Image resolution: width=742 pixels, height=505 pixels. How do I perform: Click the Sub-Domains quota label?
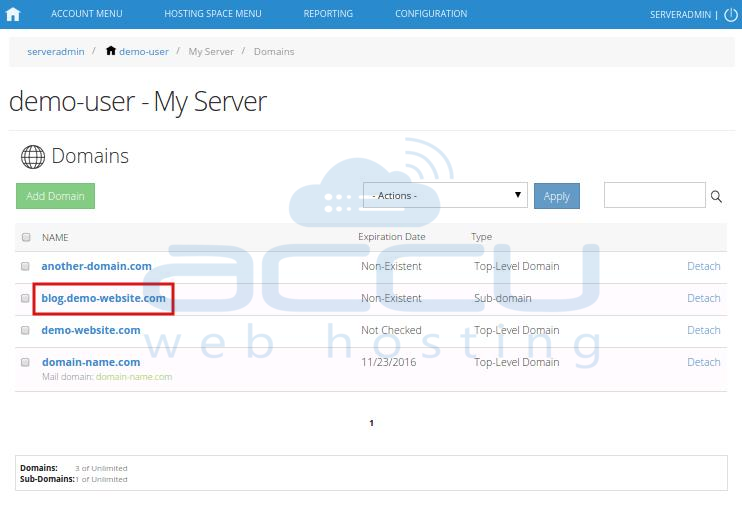pyautogui.click(x=47, y=479)
